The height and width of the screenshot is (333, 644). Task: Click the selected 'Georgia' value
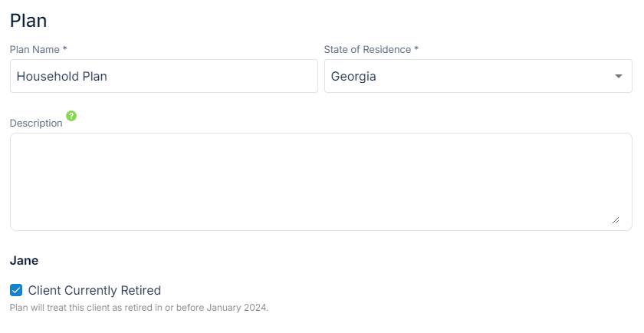[x=353, y=77]
